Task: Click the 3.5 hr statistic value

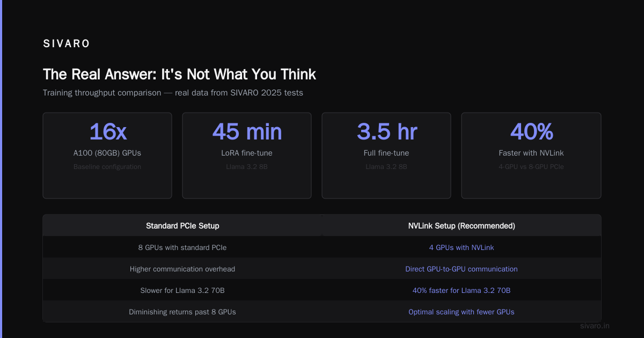Action: (x=386, y=131)
